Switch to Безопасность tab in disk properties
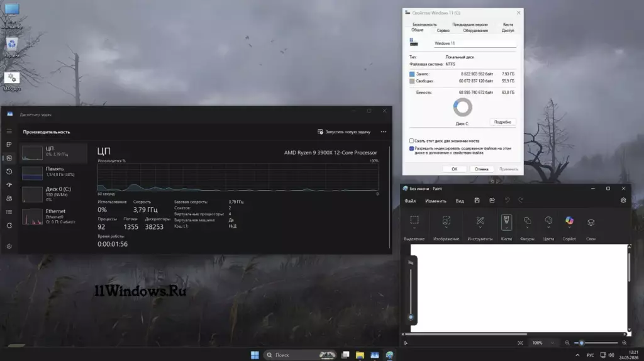Screen dimensions: 644x361 tap(425, 25)
